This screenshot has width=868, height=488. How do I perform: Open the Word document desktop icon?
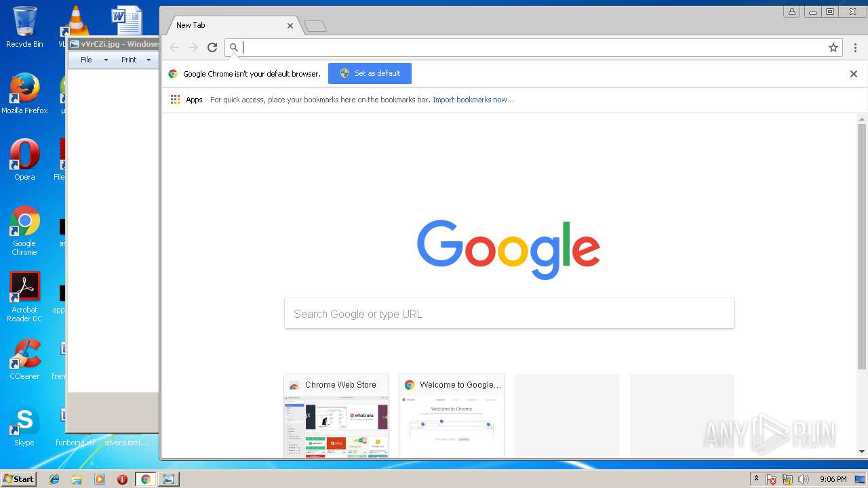click(127, 20)
